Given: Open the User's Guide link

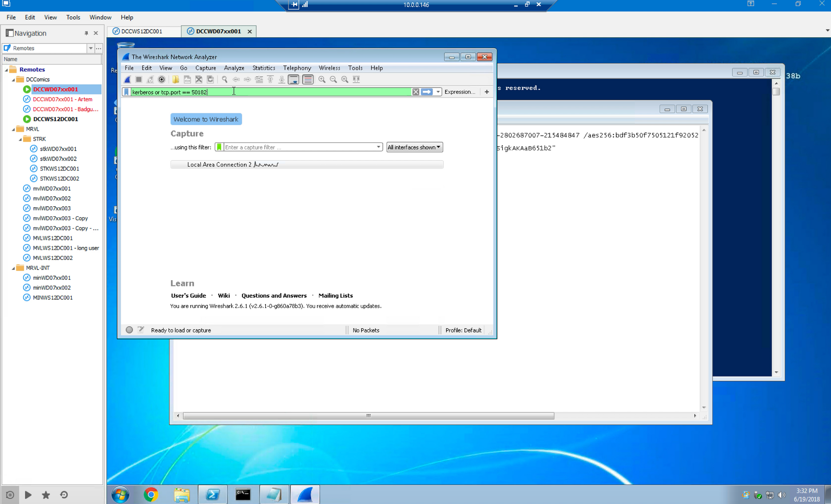Looking at the screenshot, I should pos(189,296).
